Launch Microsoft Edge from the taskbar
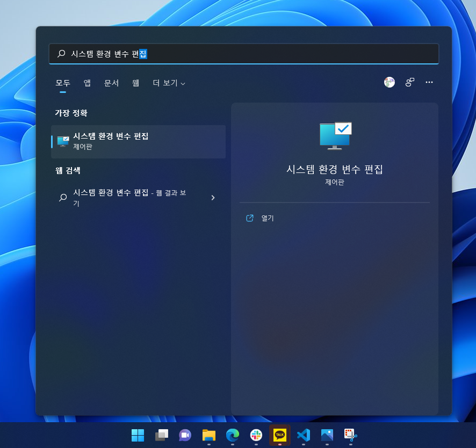 (x=233, y=435)
